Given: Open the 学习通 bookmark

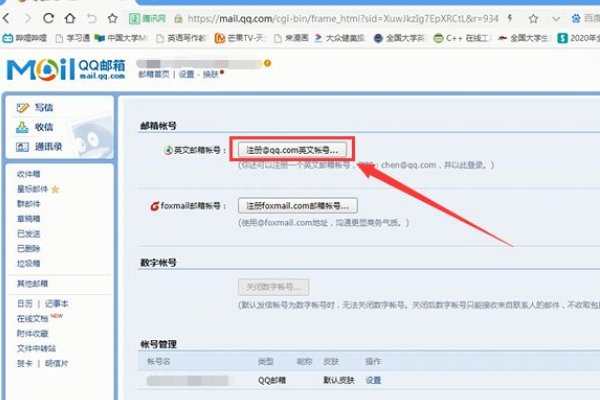Looking at the screenshot, I should [73, 38].
